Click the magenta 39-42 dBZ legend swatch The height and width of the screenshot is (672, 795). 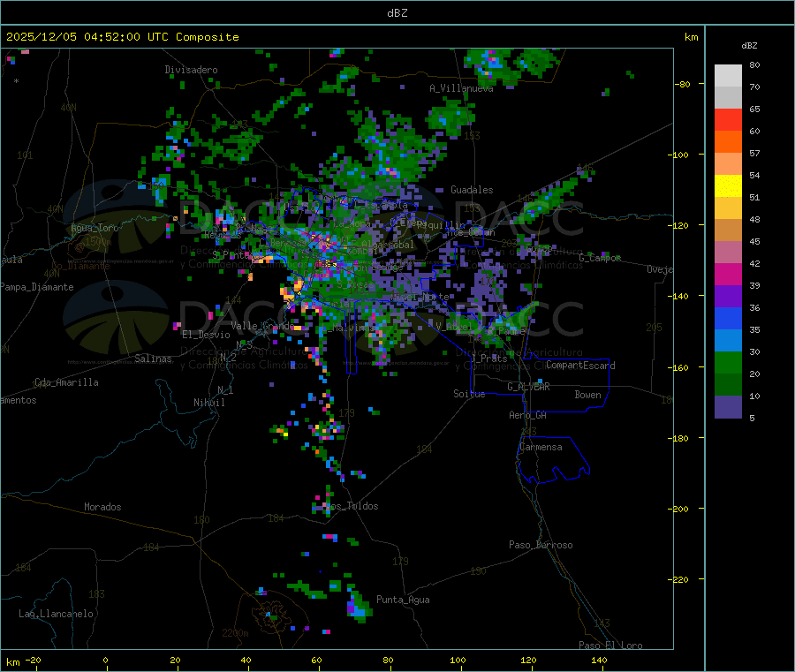tap(728, 274)
